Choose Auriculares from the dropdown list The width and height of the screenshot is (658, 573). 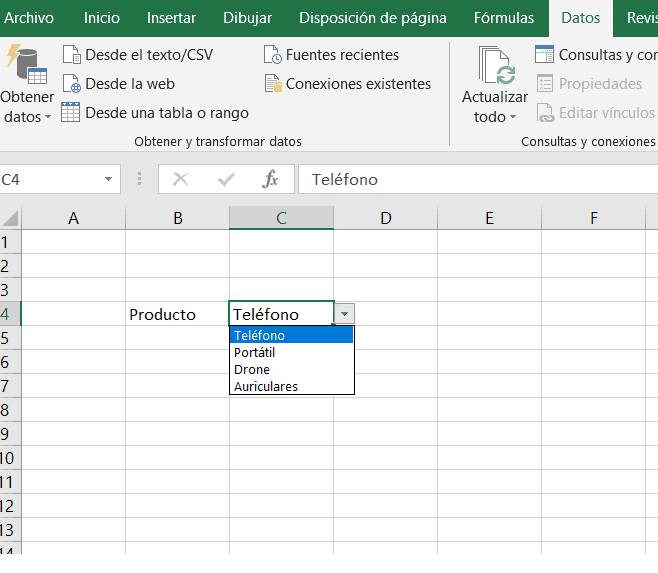[291, 386]
